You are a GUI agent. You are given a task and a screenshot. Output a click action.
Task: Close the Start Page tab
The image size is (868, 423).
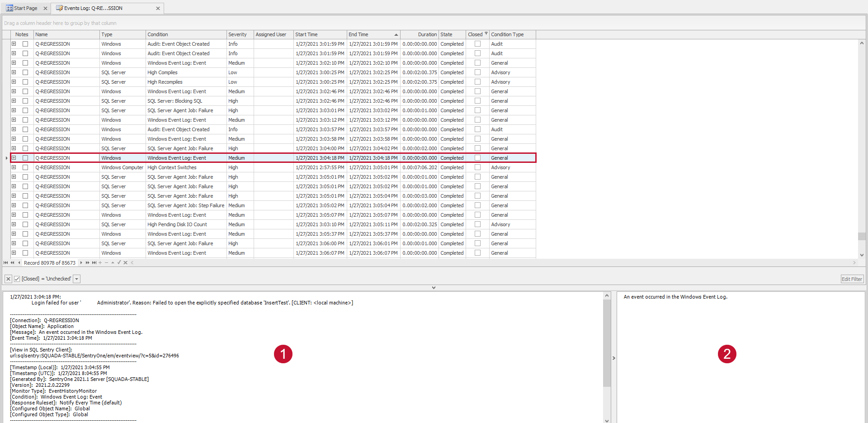click(45, 8)
